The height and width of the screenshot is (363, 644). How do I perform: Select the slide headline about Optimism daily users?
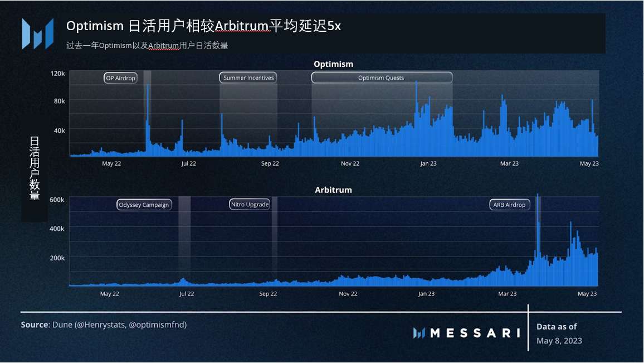(x=203, y=26)
